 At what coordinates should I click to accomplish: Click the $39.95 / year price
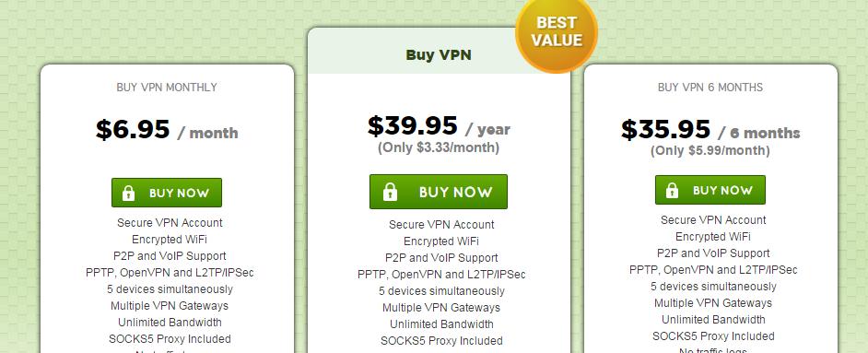point(439,126)
